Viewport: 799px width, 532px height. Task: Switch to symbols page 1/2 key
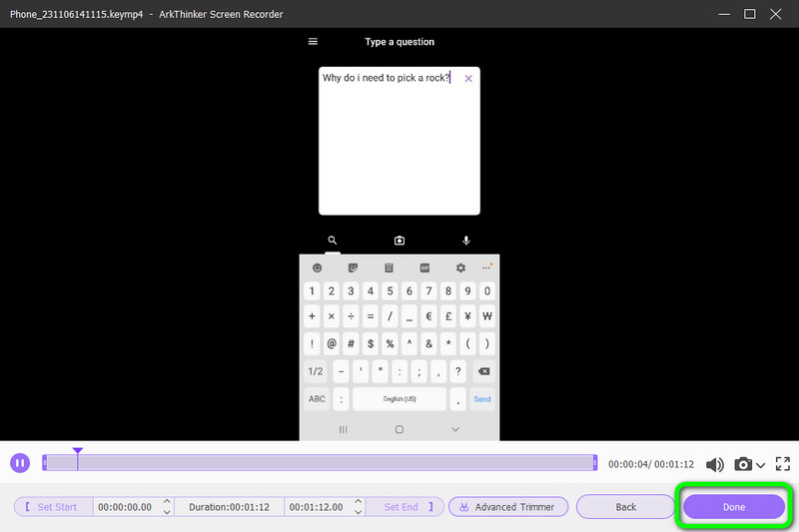(316, 371)
